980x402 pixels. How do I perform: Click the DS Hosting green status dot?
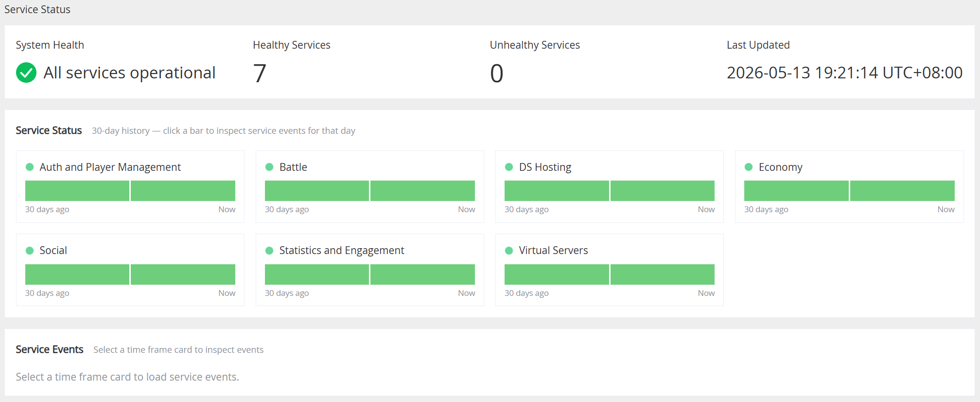coord(509,167)
